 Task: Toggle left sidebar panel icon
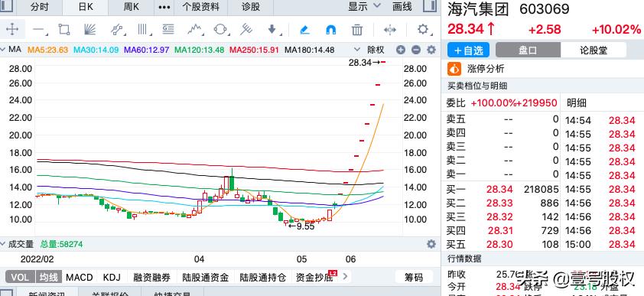coord(7,6)
